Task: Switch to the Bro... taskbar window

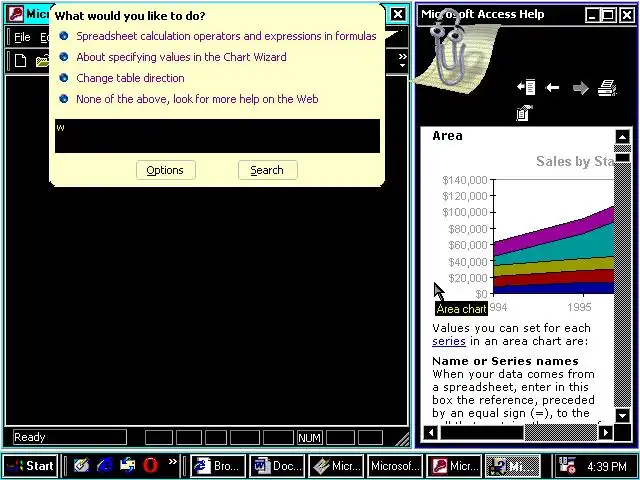Action: pyautogui.click(x=218, y=466)
